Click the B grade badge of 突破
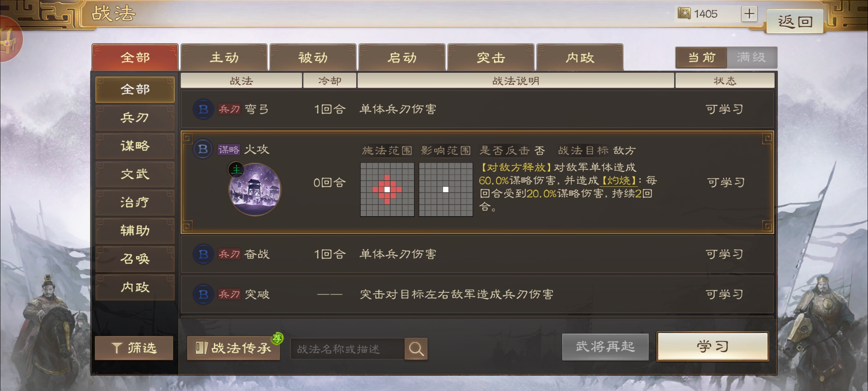868x391 pixels. tap(203, 294)
